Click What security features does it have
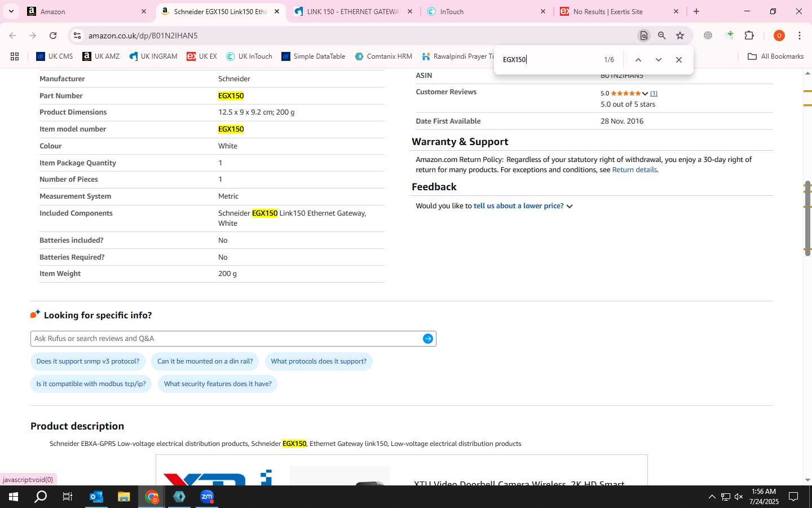812x508 pixels. [x=218, y=384]
